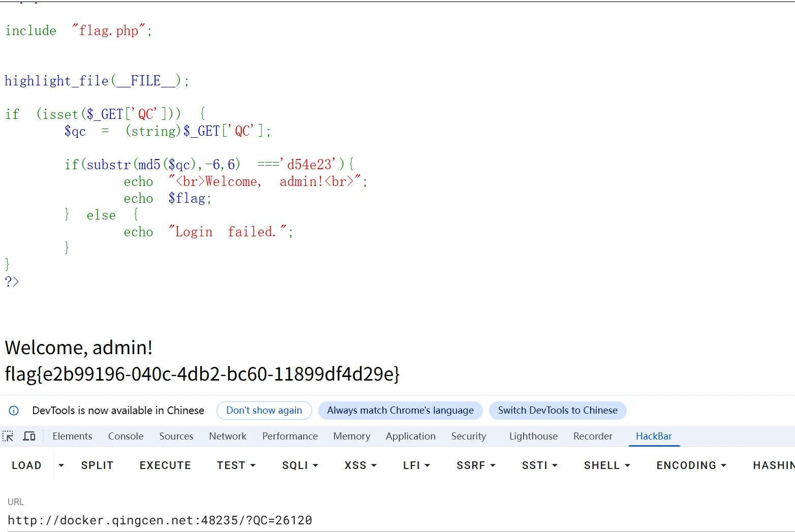Open the Sources tab
This screenshot has width=795, height=532.
176,436
